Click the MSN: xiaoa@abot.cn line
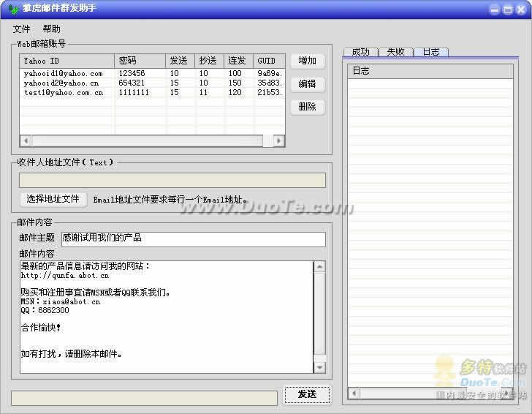Screen dimensions: 532x414 coord(61,301)
